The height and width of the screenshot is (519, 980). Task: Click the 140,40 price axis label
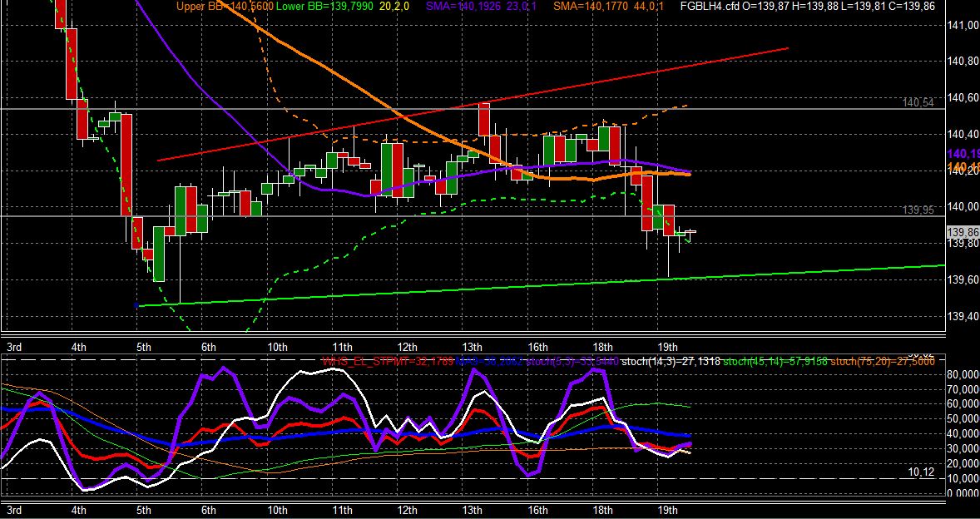(963, 134)
